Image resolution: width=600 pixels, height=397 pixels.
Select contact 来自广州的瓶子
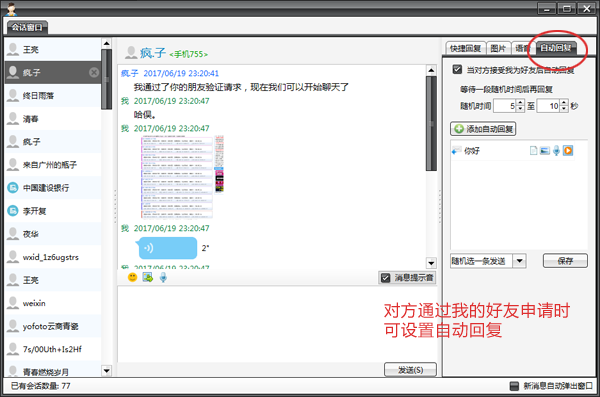53,165
